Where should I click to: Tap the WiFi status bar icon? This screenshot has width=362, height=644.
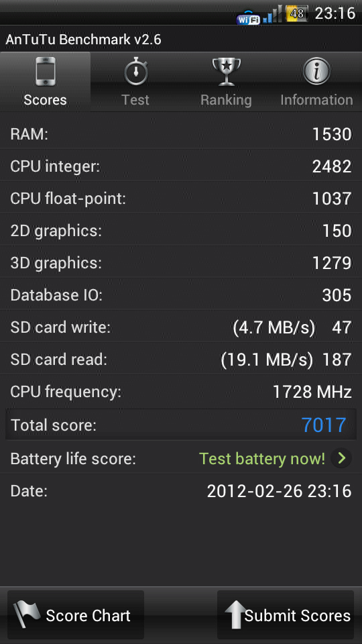(x=248, y=17)
